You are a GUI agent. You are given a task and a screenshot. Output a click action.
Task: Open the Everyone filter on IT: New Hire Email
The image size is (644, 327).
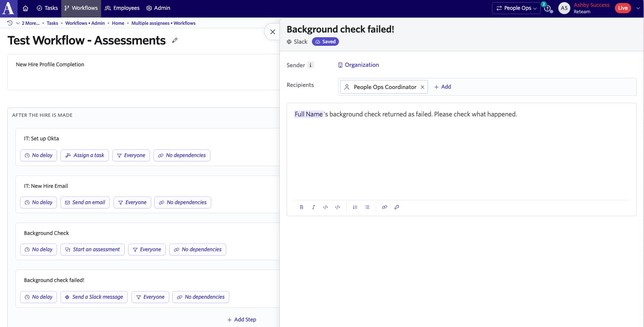tap(132, 202)
